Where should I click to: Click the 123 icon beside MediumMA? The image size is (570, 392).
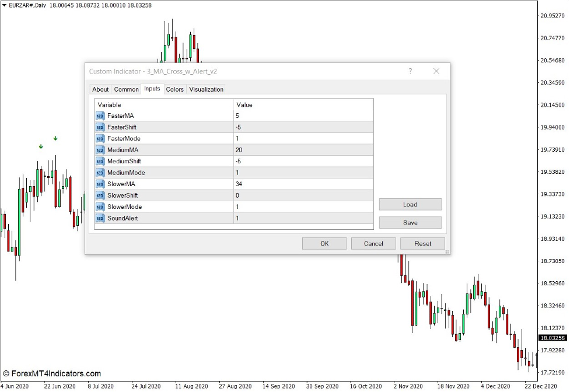click(99, 150)
